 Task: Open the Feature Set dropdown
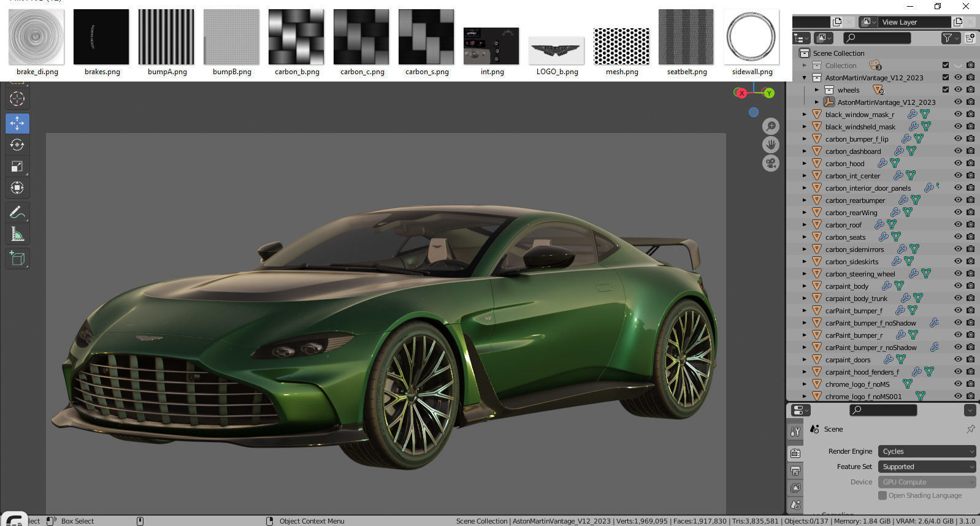pos(927,467)
